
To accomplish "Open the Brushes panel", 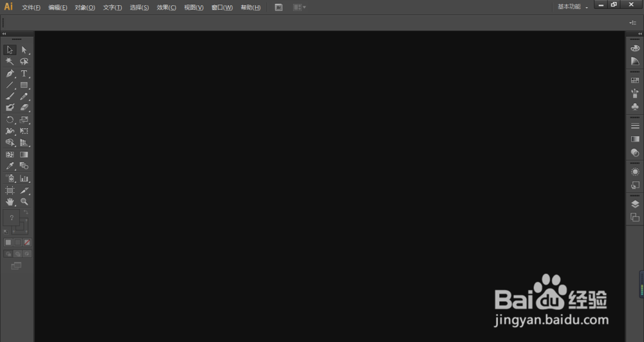I will click(x=635, y=93).
